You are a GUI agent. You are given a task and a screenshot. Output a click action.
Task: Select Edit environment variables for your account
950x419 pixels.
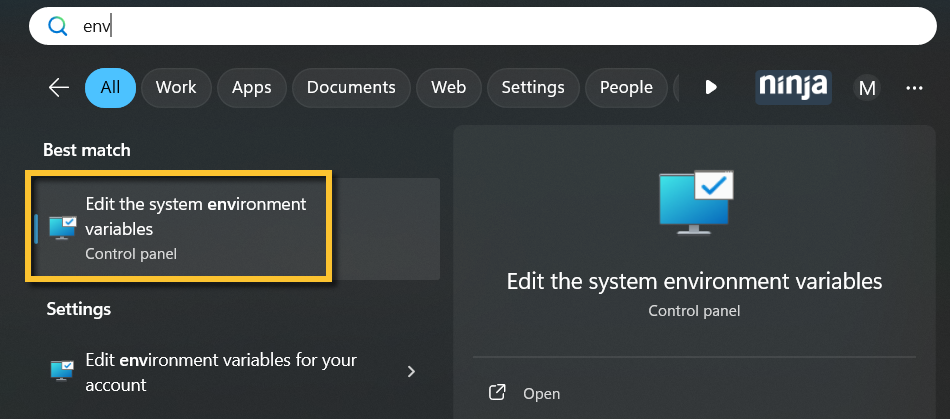[x=220, y=372]
